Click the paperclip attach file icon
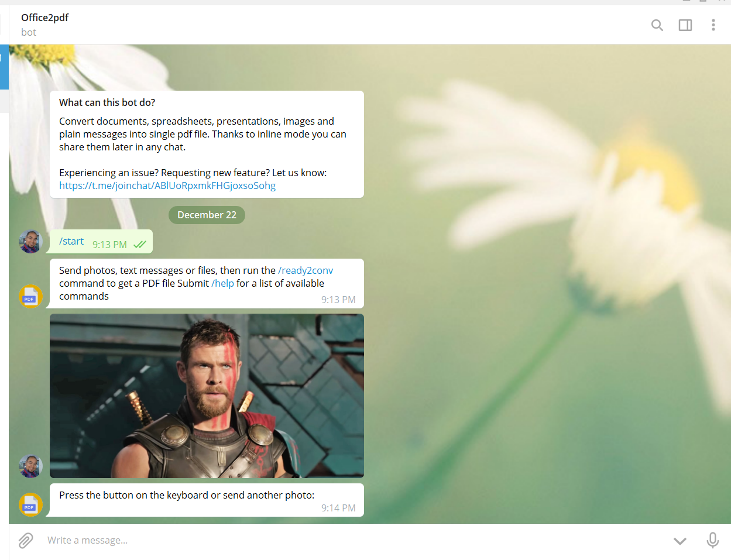The image size is (731, 560). pyautogui.click(x=26, y=540)
